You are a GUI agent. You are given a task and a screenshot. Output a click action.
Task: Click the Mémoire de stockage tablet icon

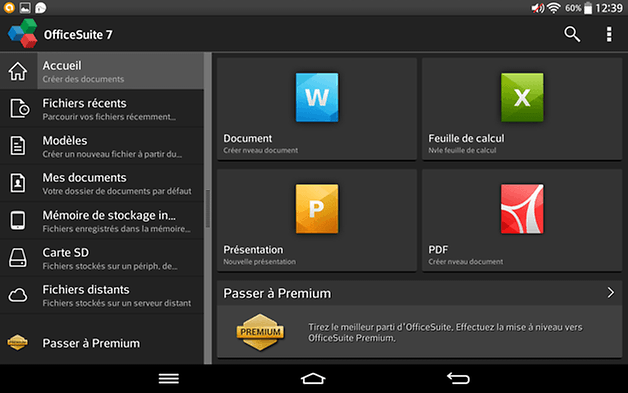18,220
